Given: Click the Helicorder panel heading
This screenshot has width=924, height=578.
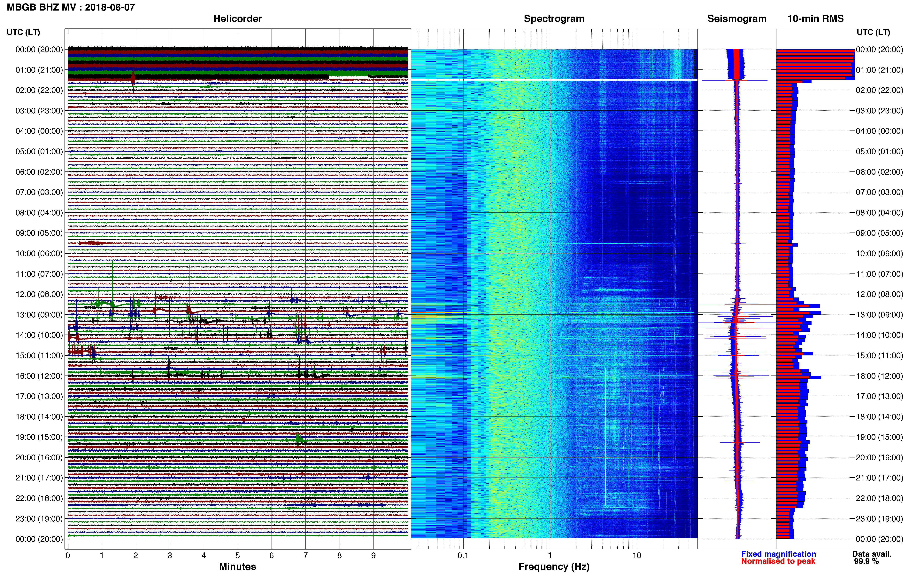Looking at the screenshot, I should pyautogui.click(x=238, y=19).
